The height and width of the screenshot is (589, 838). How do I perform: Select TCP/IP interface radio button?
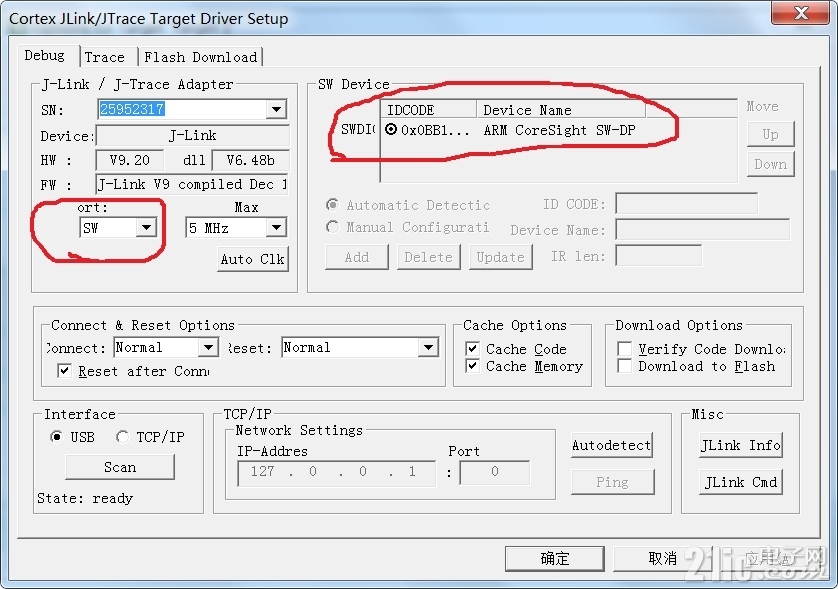point(122,437)
